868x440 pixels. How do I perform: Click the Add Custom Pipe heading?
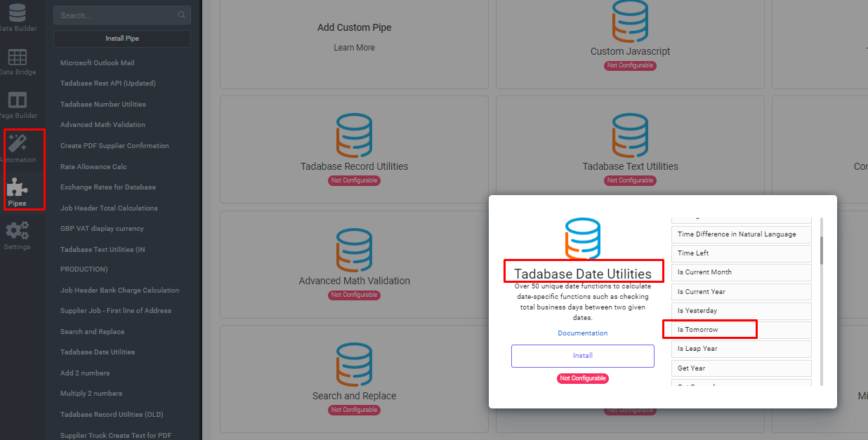[x=355, y=27]
